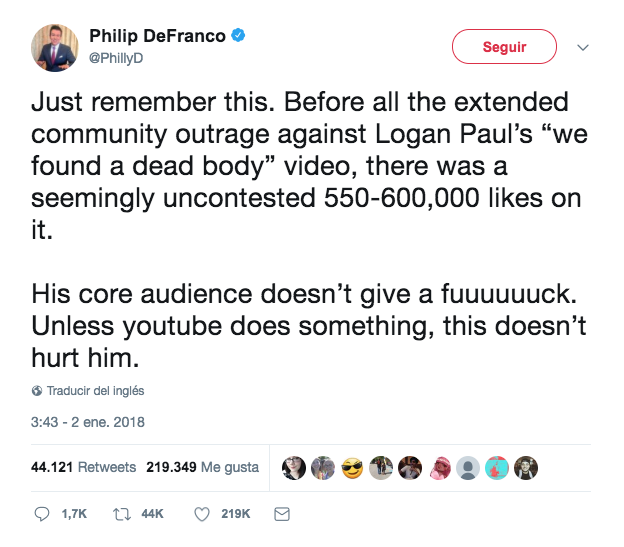Screen dimensions: 624x547
Task: Click the reply speech bubble icon
Action: 41,514
